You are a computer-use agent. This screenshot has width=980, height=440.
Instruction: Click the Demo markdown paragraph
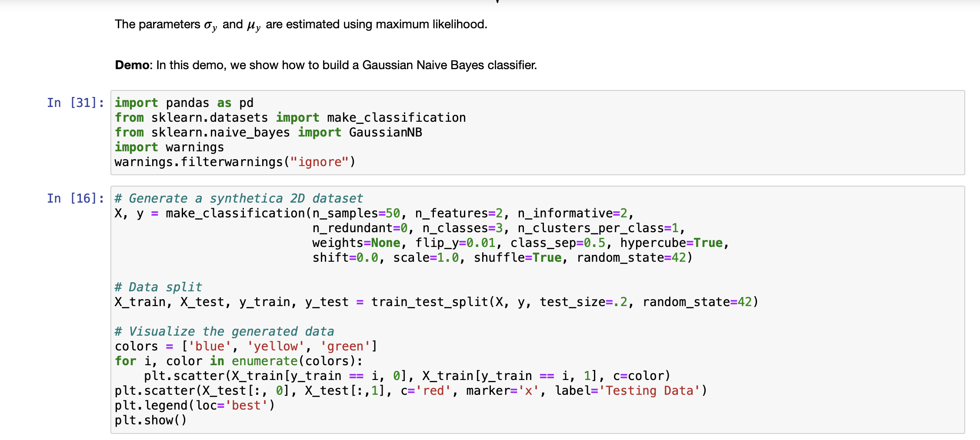(x=326, y=65)
